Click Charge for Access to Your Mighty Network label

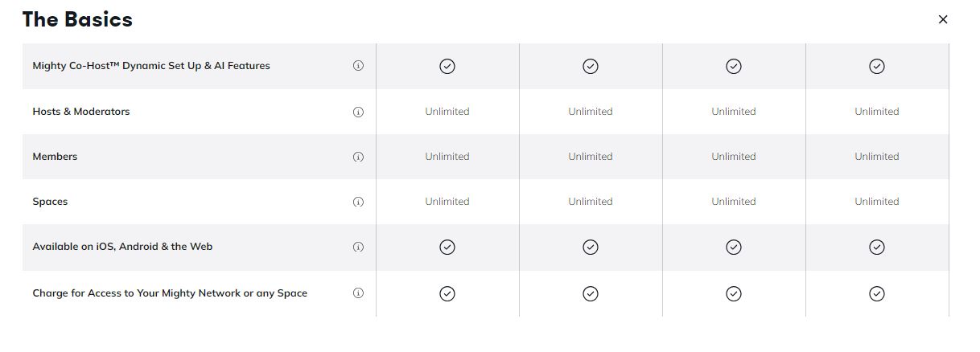tap(170, 293)
